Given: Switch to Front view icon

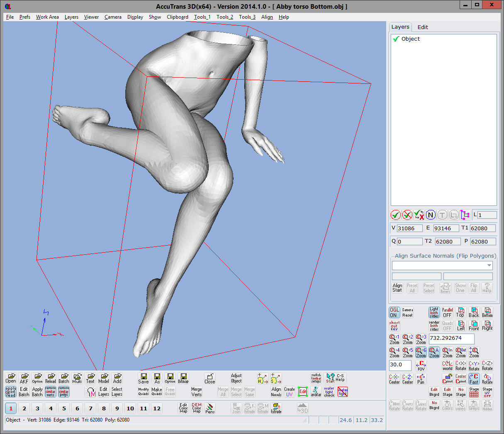Looking at the screenshot, I should click(474, 326).
